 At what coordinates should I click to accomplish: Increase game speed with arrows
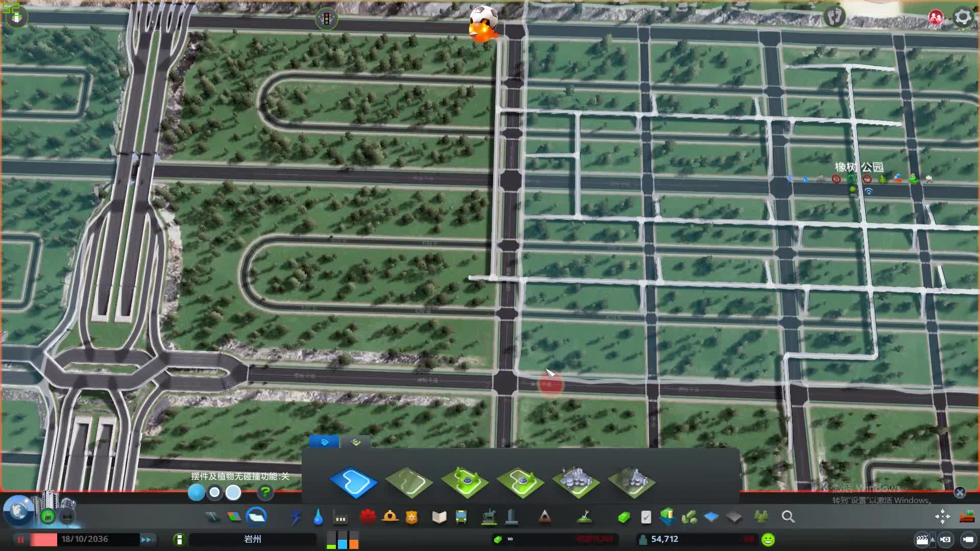coord(146,539)
